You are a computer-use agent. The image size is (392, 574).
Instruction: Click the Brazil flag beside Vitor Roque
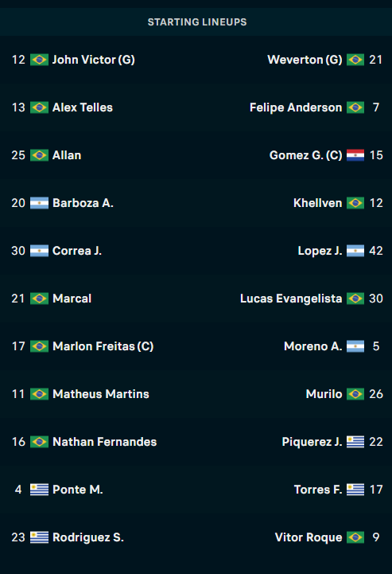tap(355, 537)
